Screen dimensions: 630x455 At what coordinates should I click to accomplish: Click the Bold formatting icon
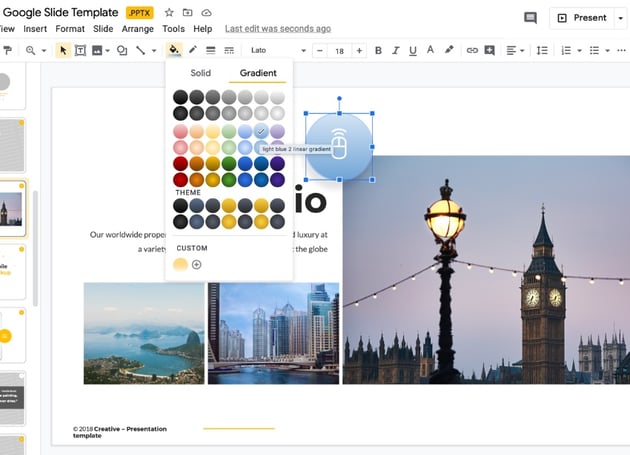click(x=378, y=50)
